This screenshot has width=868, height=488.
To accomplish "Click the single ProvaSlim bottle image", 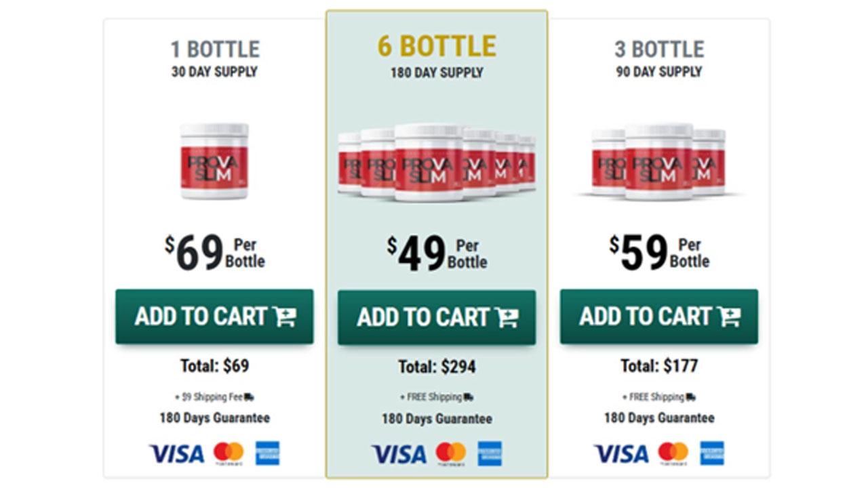I will [214, 161].
